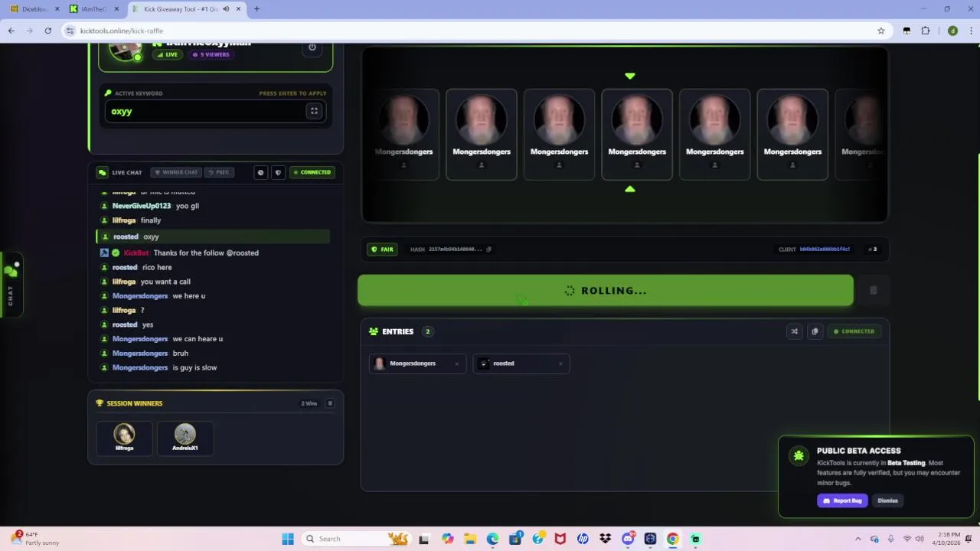Viewport: 980px width, 551px height.
Task: Click the client seed value
Action: (x=825, y=249)
